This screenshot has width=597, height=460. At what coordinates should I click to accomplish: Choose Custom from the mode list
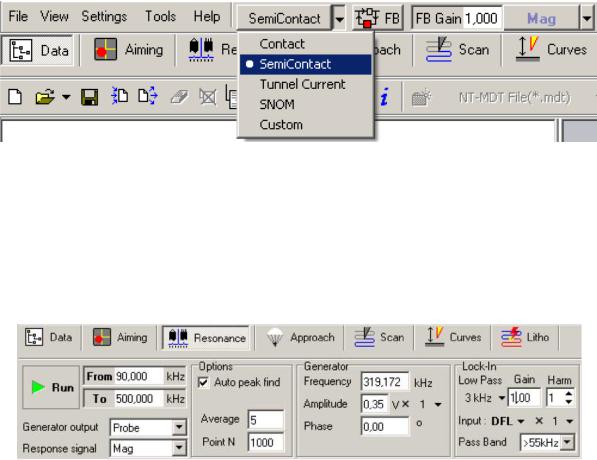click(306, 125)
